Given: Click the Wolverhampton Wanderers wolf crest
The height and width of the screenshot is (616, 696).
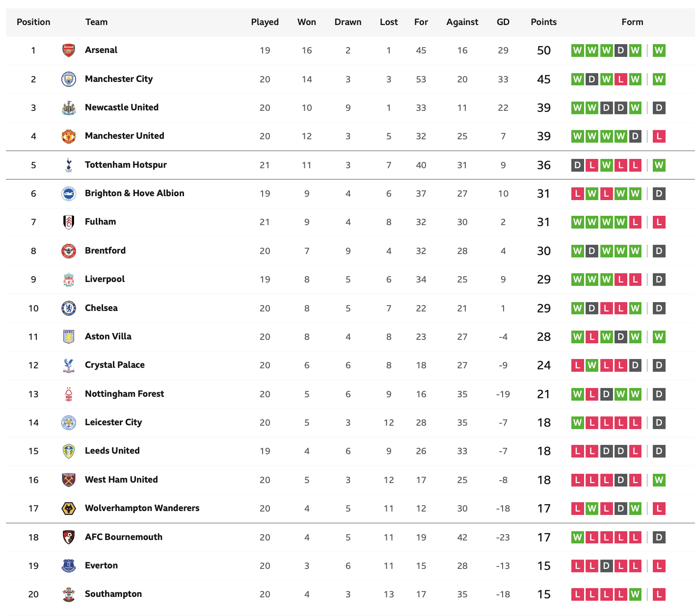Looking at the screenshot, I should click(x=69, y=509).
